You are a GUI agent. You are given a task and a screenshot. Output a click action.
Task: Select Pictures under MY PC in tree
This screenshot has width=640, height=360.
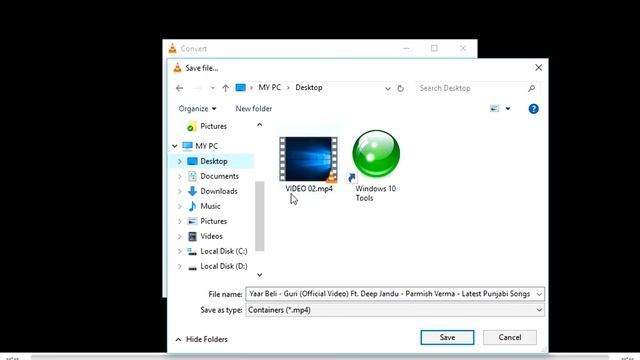click(207, 221)
